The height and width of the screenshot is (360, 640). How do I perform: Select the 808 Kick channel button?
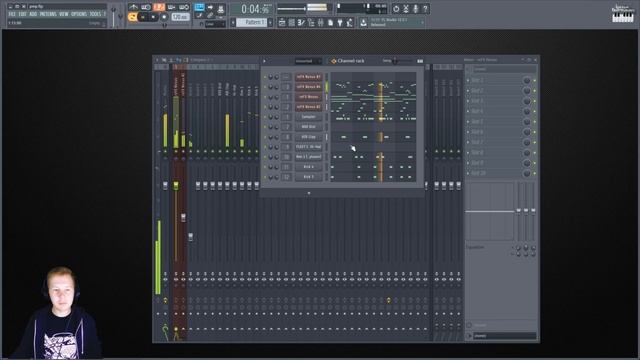point(309,127)
